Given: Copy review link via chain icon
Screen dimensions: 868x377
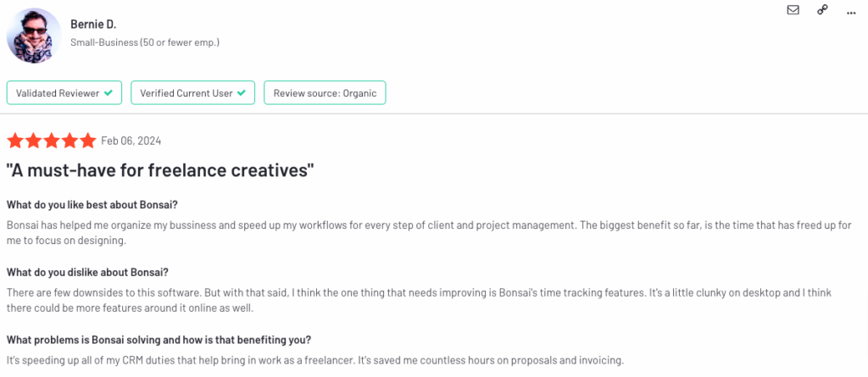Looking at the screenshot, I should click(x=822, y=10).
